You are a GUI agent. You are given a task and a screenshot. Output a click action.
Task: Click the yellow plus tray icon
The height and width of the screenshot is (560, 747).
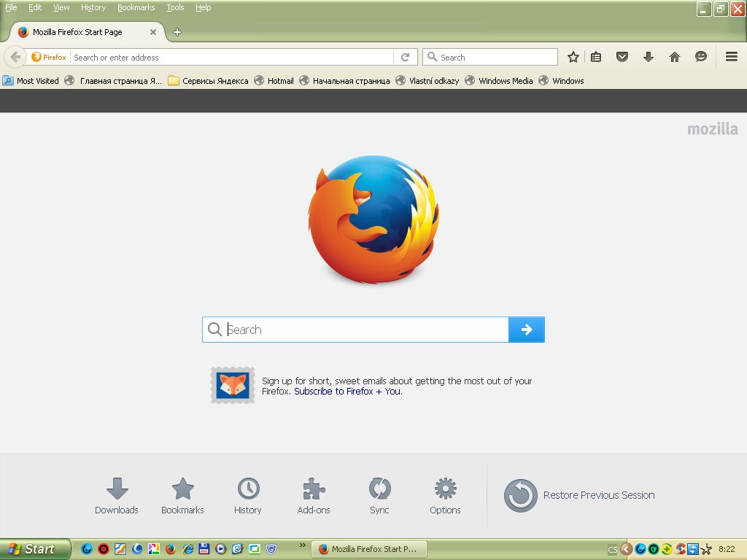click(x=667, y=550)
